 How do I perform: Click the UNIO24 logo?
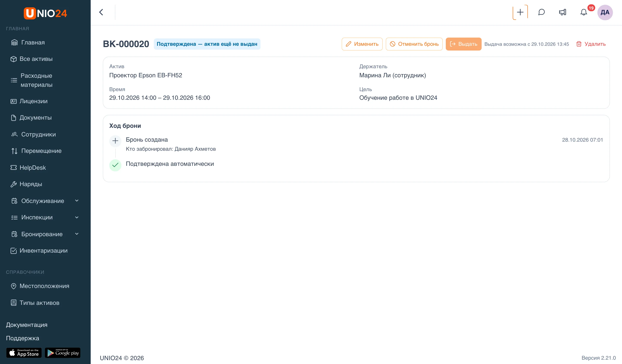(45, 13)
